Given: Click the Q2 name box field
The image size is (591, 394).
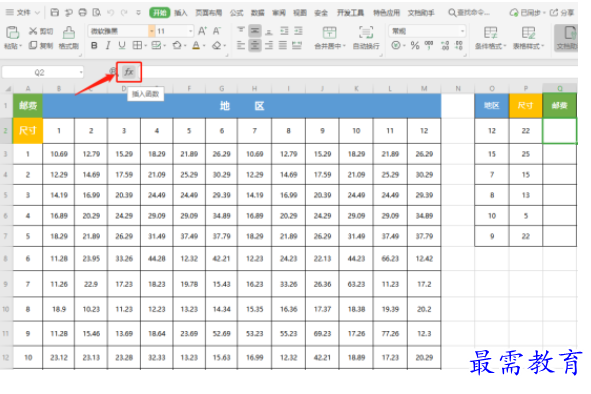Looking at the screenshot, I should pos(43,72).
